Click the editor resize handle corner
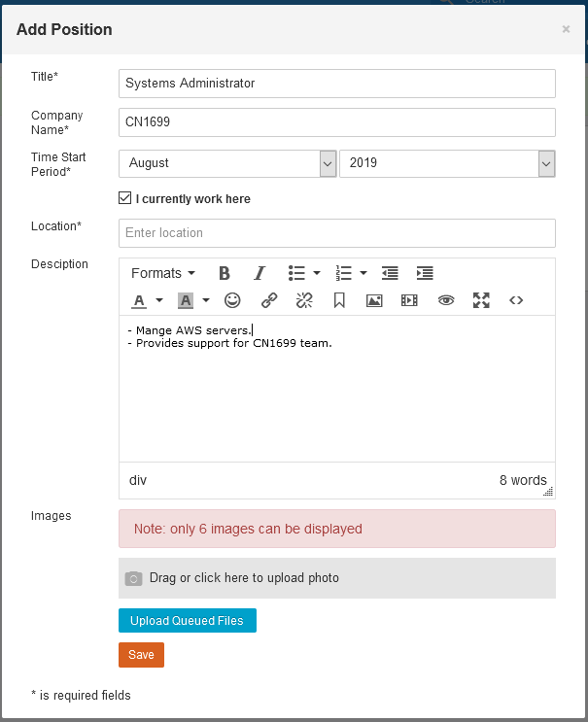588x722 pixels. pos(548,492)
